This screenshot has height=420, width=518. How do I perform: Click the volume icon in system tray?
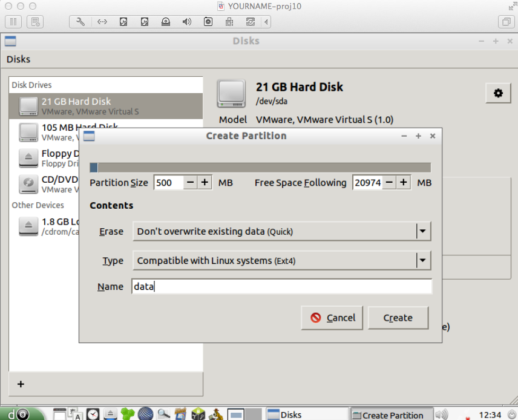pos(442,415)
